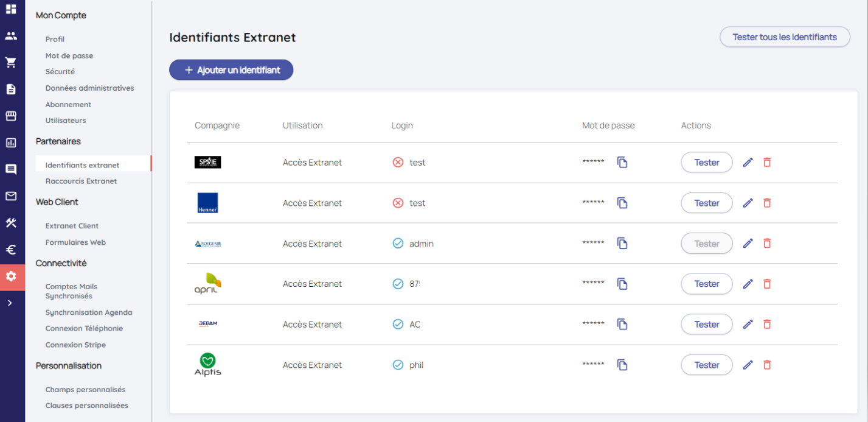The width and height of the screenshot is (868, 422).
Task: Open the dashboard icon in left rail
Action: (x=11, y=9)
